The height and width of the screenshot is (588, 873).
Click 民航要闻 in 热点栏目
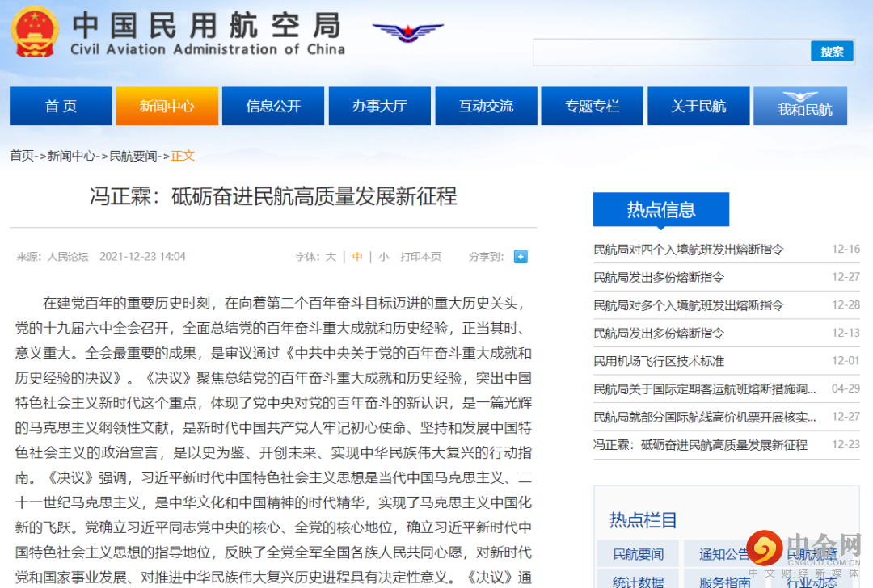pyautogui.click(x=638, y=553)
